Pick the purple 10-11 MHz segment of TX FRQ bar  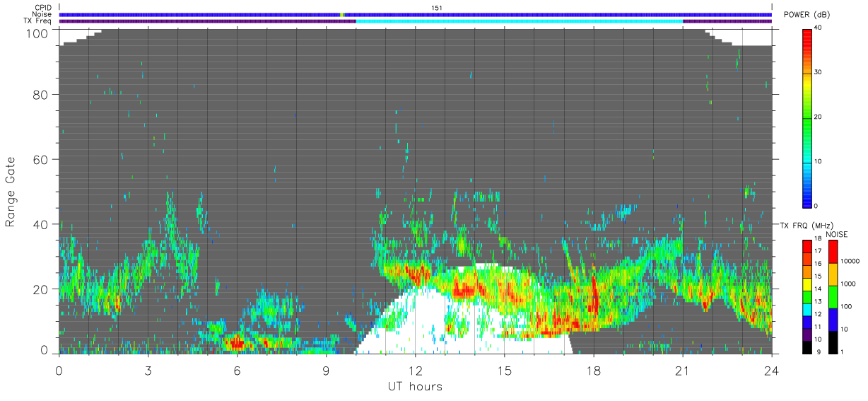807,333
